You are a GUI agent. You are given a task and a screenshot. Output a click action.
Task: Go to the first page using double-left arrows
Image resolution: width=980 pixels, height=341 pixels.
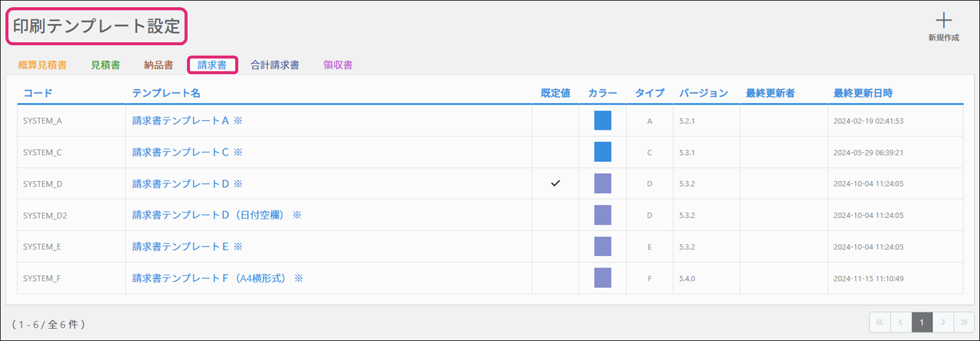click(879, 322)
